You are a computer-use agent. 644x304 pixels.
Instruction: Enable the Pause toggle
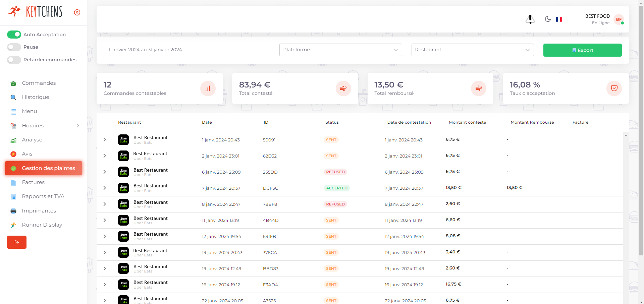(14, 47)
